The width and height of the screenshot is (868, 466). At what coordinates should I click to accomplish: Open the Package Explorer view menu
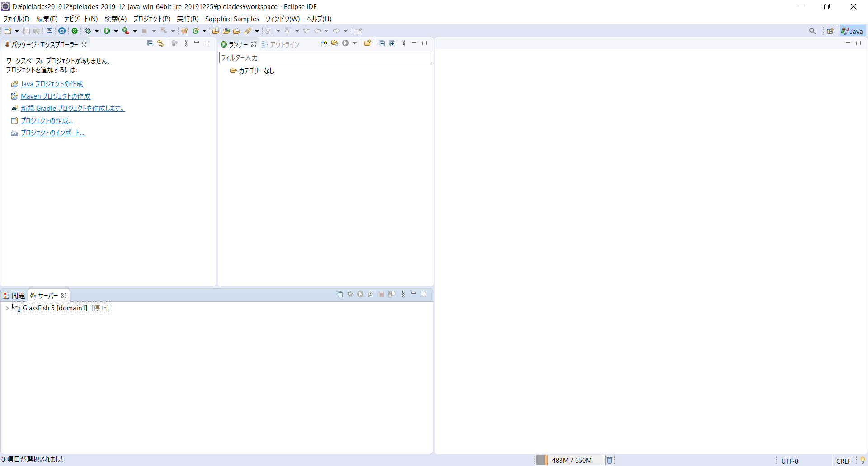186,43
